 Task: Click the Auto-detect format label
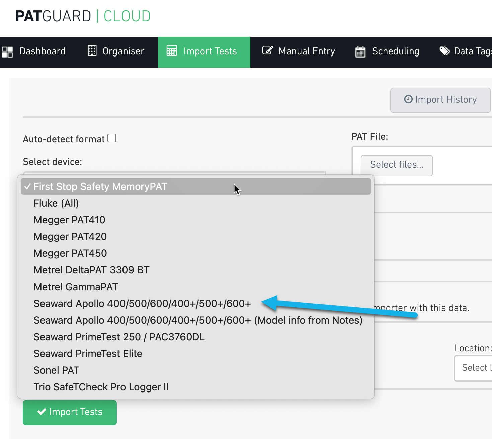pos(64,139)
